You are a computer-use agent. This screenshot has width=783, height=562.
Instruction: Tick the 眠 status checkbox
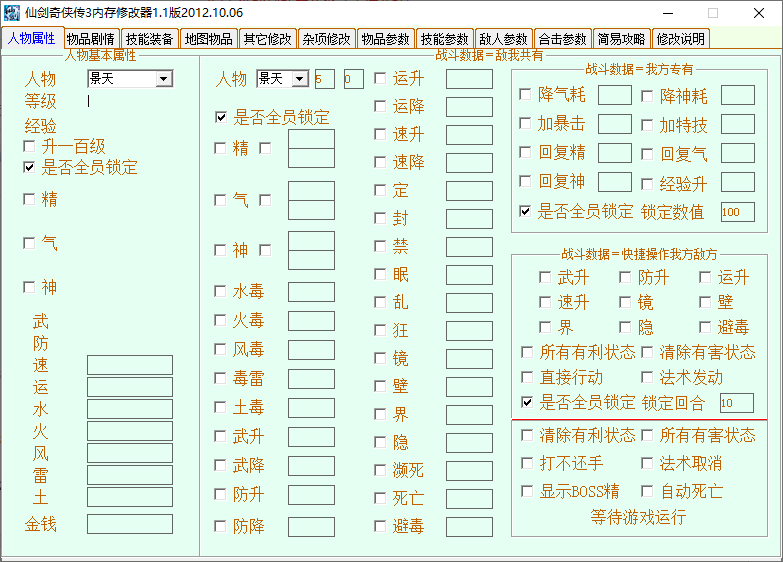coord(380,274)
